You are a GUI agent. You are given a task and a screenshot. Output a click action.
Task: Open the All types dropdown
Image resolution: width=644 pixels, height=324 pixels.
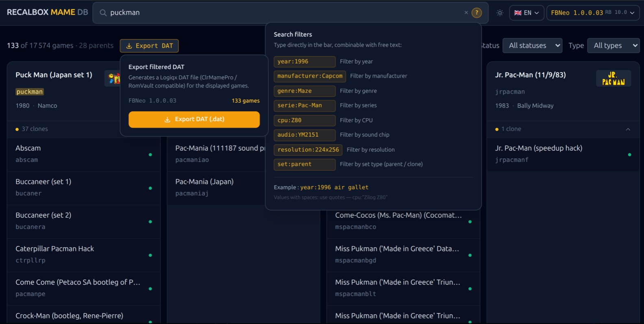pos(613,46)
